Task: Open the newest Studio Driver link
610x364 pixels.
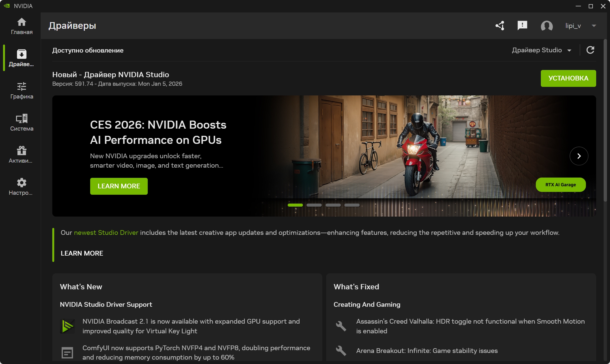Action: (106, 233)
